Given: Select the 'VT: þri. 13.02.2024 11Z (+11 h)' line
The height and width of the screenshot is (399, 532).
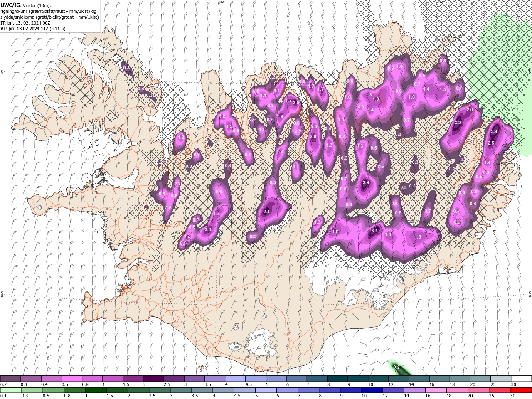Looking at the screenshot, I should pos(33,29).
